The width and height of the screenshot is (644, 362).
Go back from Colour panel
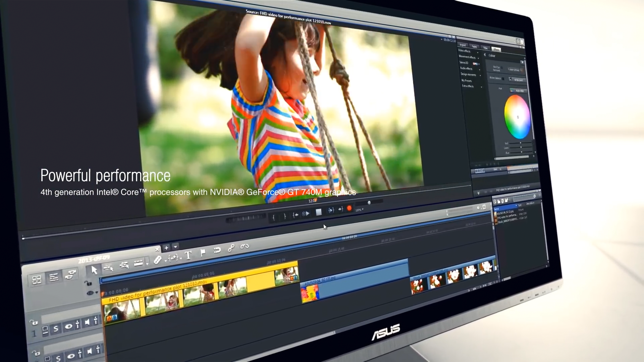pyautogui.click(x=485, y=55)
